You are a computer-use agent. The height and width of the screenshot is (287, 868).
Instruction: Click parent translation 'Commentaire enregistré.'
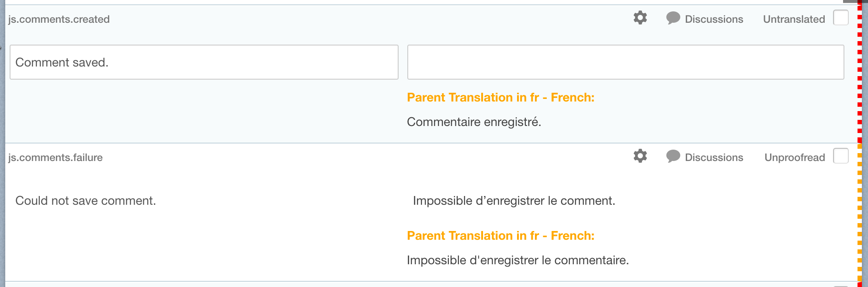[x=474, y=122]
